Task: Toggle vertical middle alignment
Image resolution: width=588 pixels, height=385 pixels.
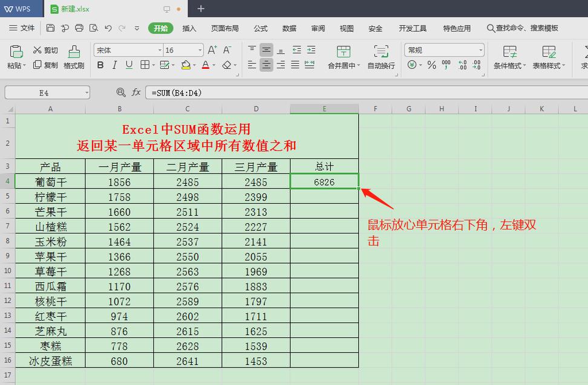Action: coord(266,50)
